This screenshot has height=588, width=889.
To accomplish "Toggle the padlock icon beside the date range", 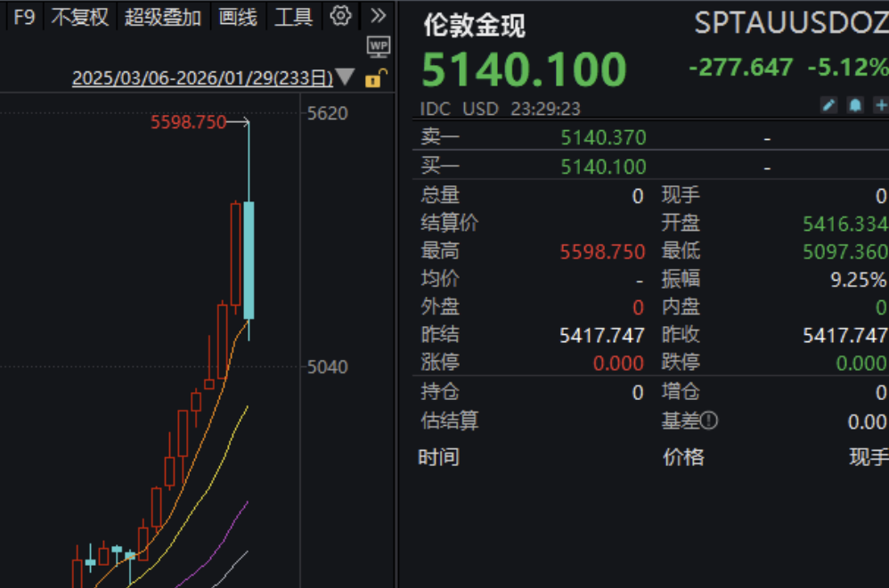I will click(374, 78).
